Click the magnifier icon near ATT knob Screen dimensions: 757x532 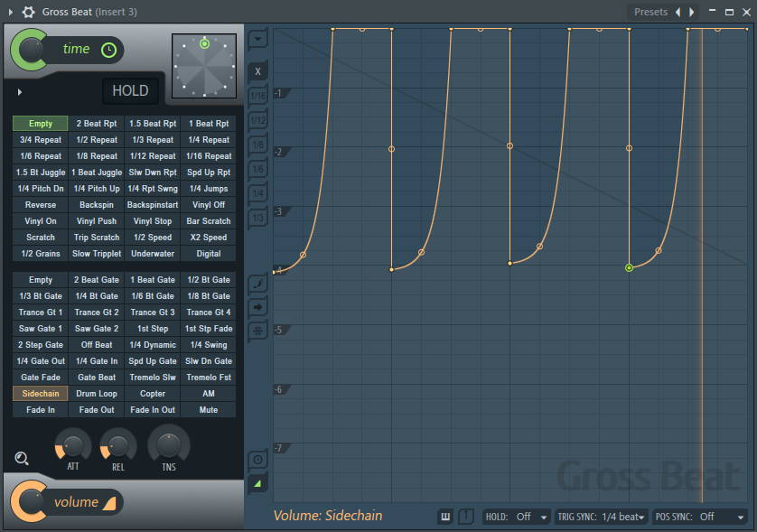coord(22,458)
